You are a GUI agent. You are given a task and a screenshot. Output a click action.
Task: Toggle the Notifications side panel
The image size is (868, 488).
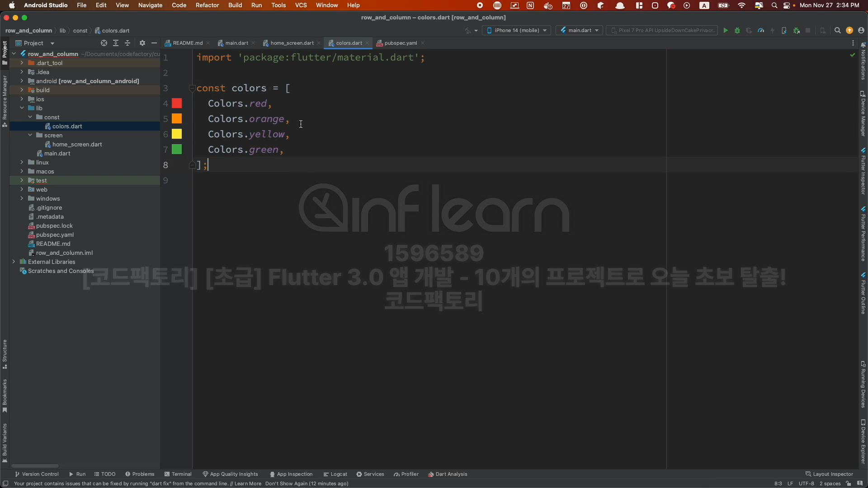pos(863,61)
